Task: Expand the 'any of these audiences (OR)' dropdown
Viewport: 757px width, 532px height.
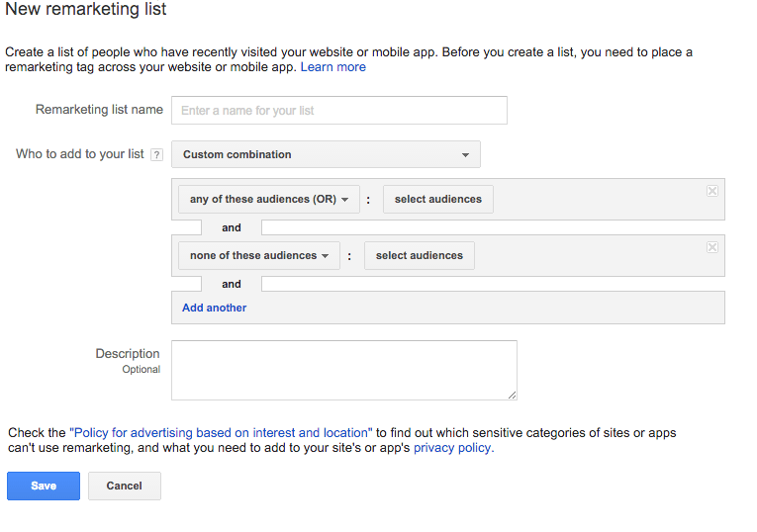Action: (x=269, y=200)
